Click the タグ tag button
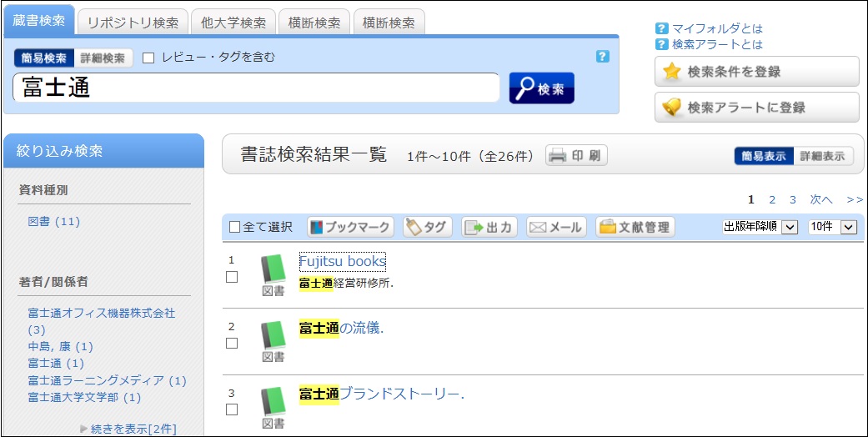The image size is (868, 437). point(428,227)
